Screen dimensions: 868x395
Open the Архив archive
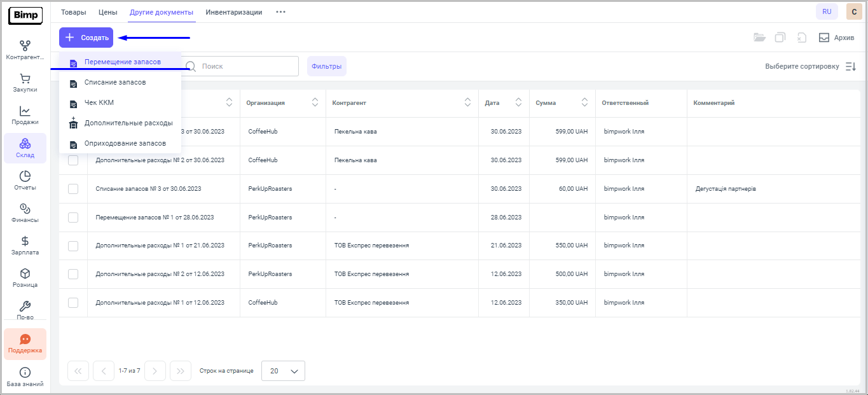[x=836, y=38]
